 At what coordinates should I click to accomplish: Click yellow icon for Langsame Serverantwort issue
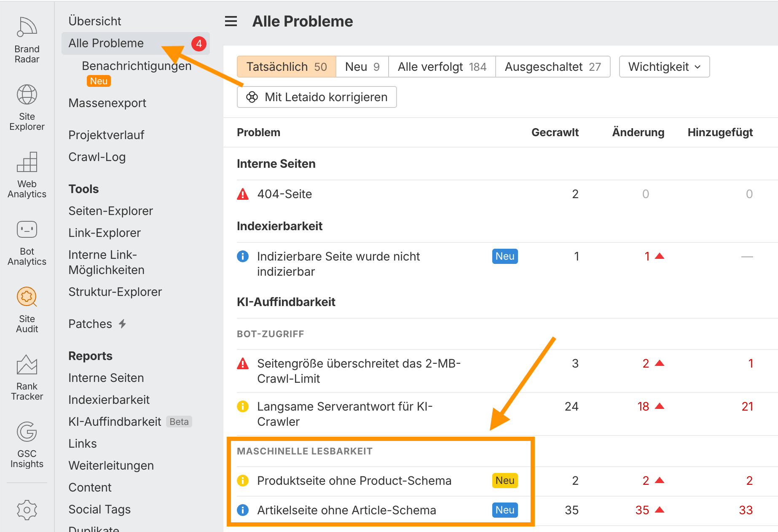pos(243,406)
